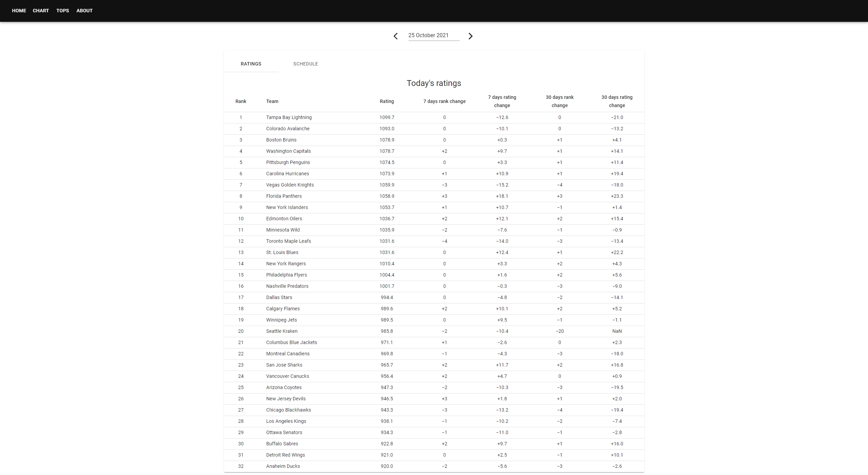This screenshot has width=868, height=475.
Task: Open the ABOUT navigation item
Action: [85, 11]
